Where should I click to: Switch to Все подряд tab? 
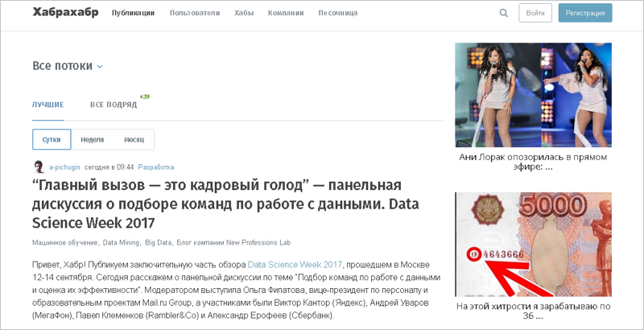click(x=114, y=105)
